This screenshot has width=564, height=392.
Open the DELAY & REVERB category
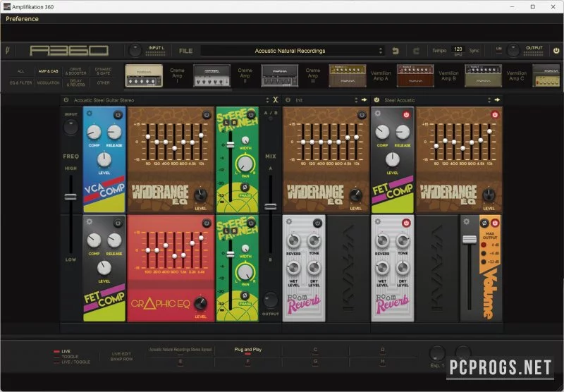(76, 83)
